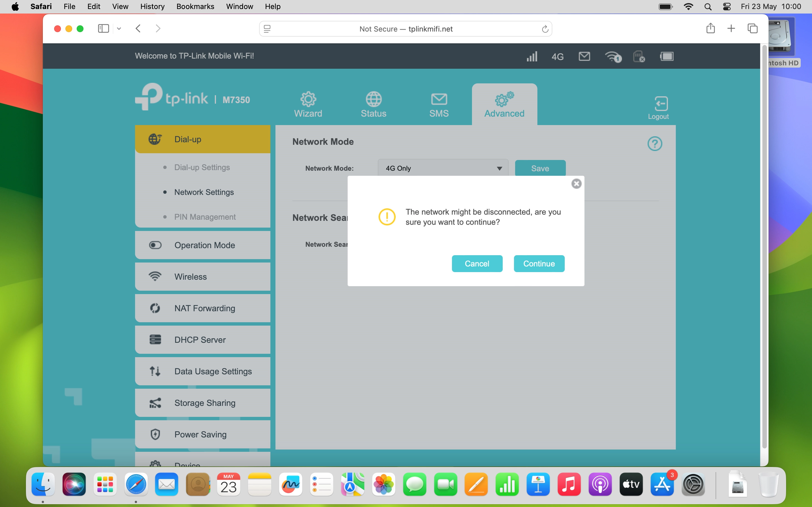Switch to the Status tab
The height and width of the screenshot is (507, 812).
click(x=373, y=104)
